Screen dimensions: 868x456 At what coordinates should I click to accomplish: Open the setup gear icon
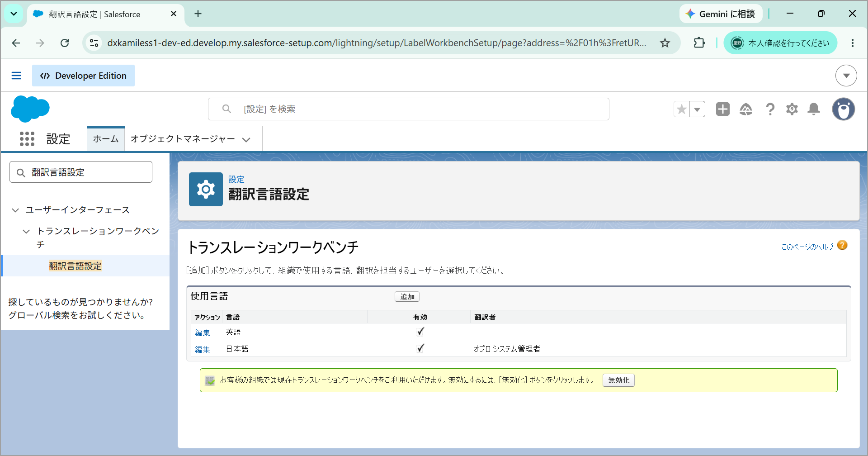pos(792,109)
